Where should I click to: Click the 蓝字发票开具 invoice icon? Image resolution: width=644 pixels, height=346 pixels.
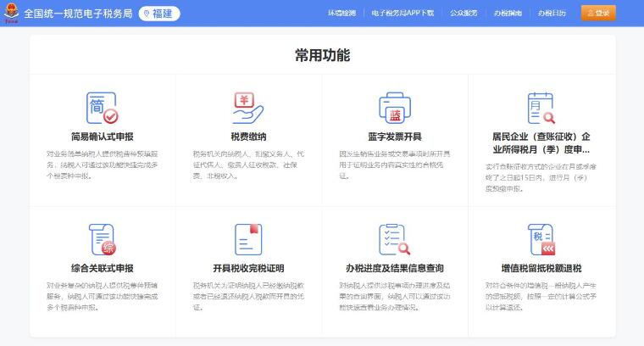[395, 109]
